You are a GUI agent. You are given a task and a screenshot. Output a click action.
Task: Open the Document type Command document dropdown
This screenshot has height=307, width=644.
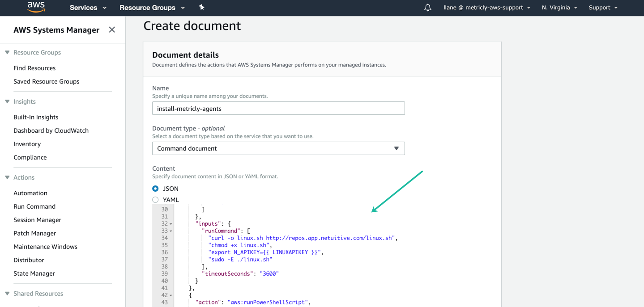(x=278, y=148)
